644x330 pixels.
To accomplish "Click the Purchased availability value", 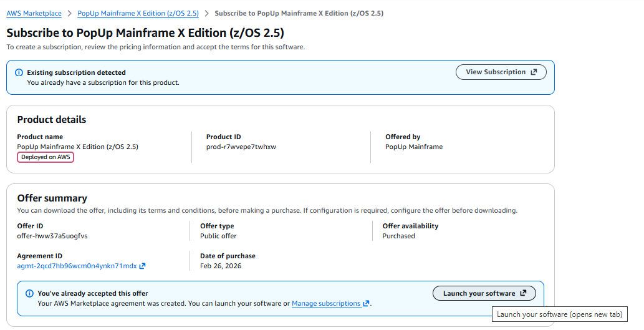I will [398, 236].
